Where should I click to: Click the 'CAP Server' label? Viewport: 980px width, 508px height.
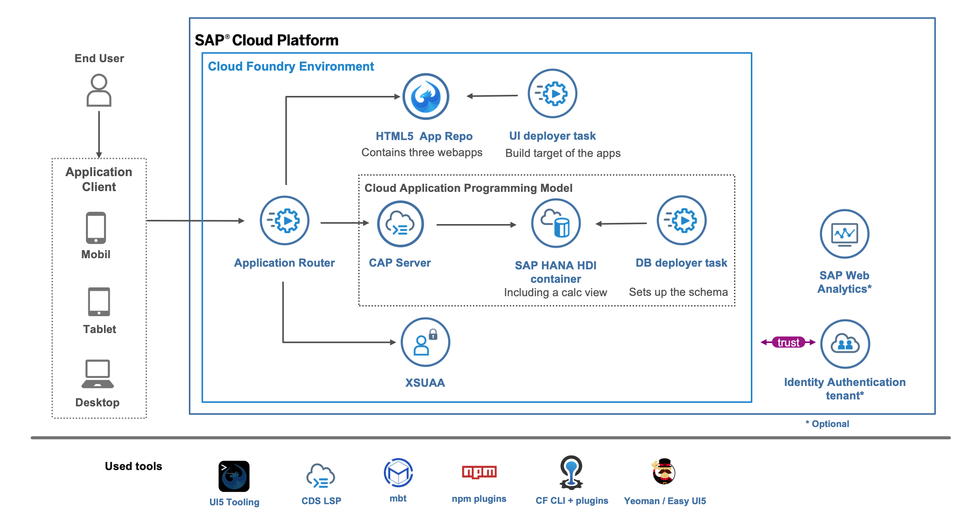pyautogui.click(x=400, y=263)
